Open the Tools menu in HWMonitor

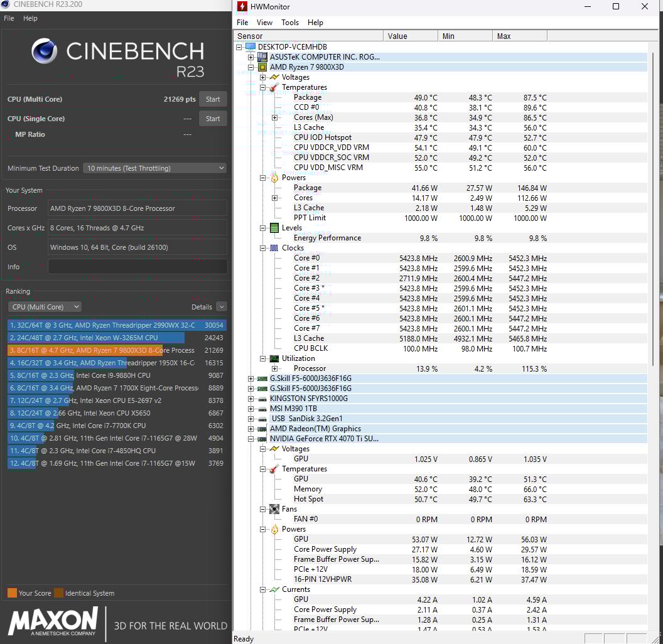[x=290, y=23]
